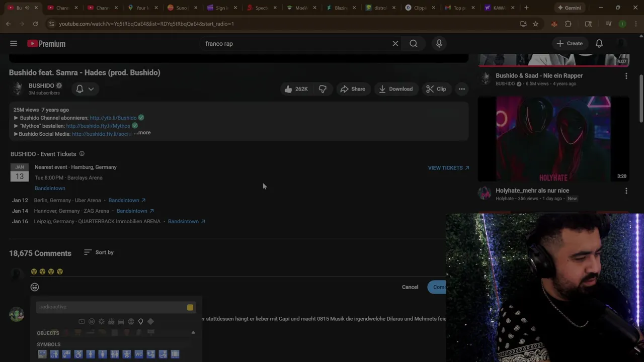This screenshot has width=644, height=362.
Task: Jump to symbols diamond emoji category
Action: point(150,321)
